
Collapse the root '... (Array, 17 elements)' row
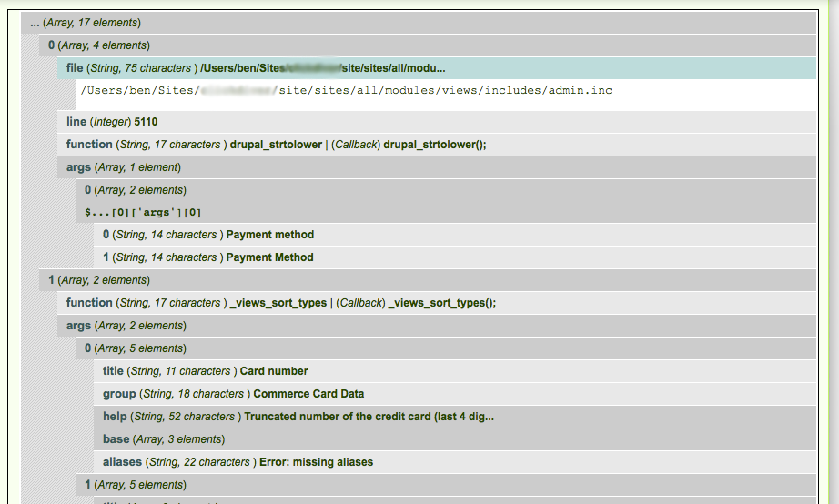pos(419,23)
